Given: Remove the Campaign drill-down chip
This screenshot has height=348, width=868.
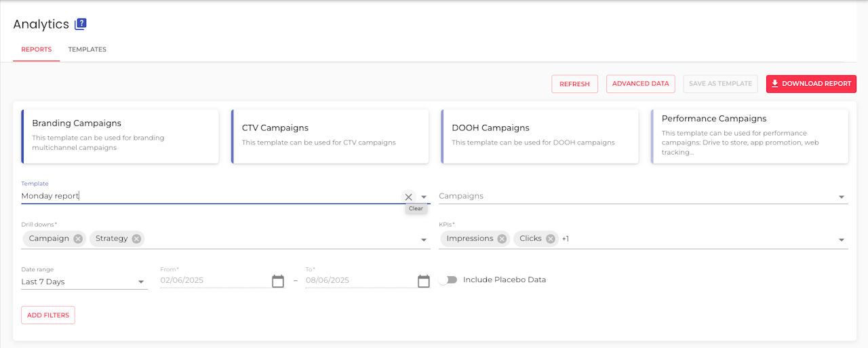Looking at the screenshot, I should 78,239.
